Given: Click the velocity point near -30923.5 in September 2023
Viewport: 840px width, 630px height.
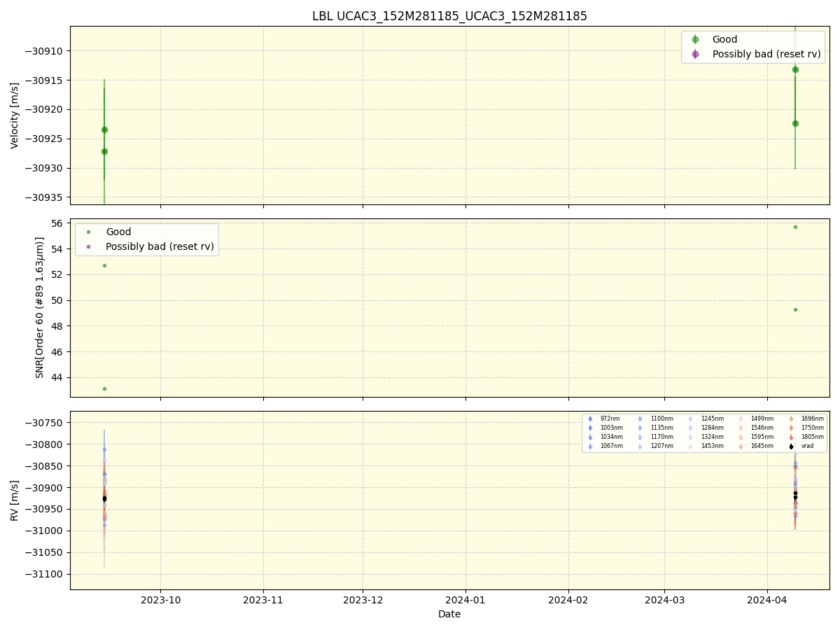Looking at the screenshot, I should pyautogui.click(x=104, y=129).
